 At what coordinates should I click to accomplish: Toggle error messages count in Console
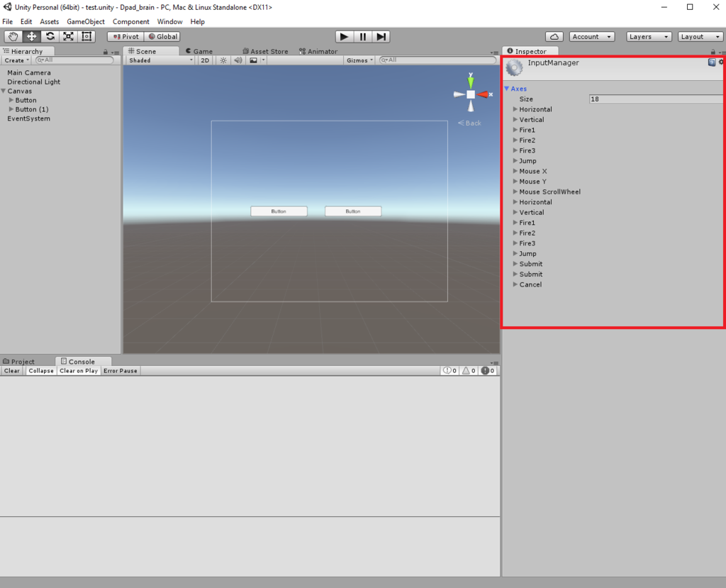[488, 371]
